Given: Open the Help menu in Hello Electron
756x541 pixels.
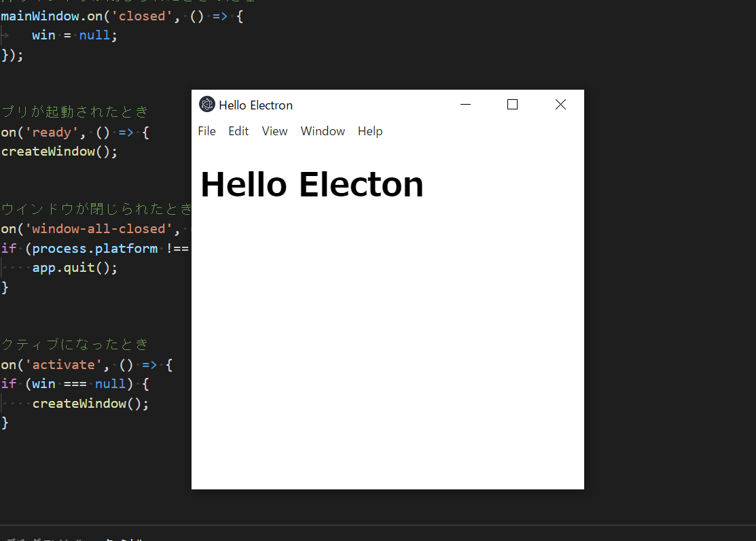Looking at the screenshot, I should (x=370, y=131).
